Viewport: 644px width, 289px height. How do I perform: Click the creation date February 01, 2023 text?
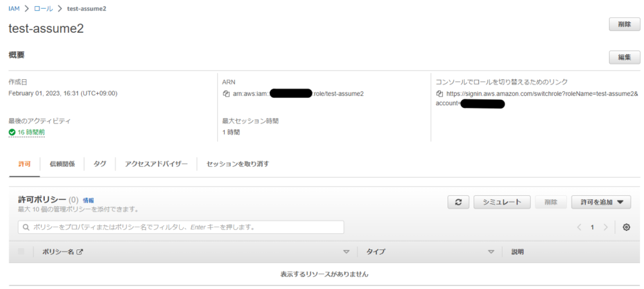[63, 94]
